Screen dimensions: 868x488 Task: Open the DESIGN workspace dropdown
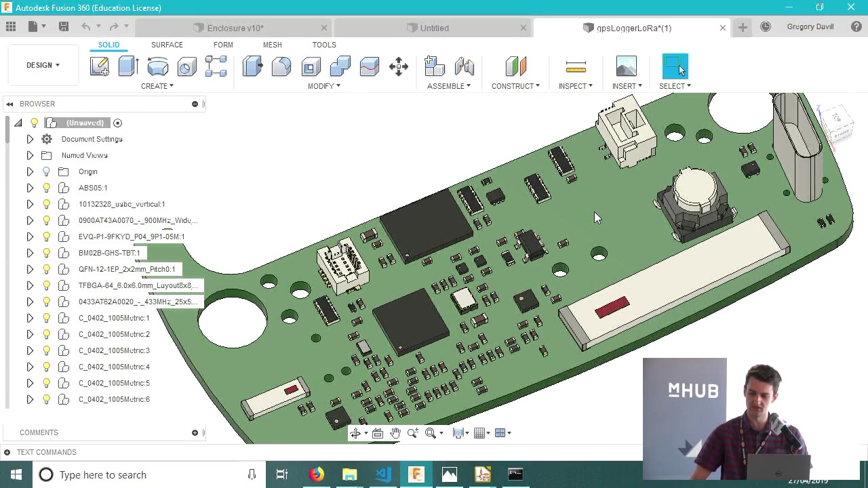coord(43,65)
